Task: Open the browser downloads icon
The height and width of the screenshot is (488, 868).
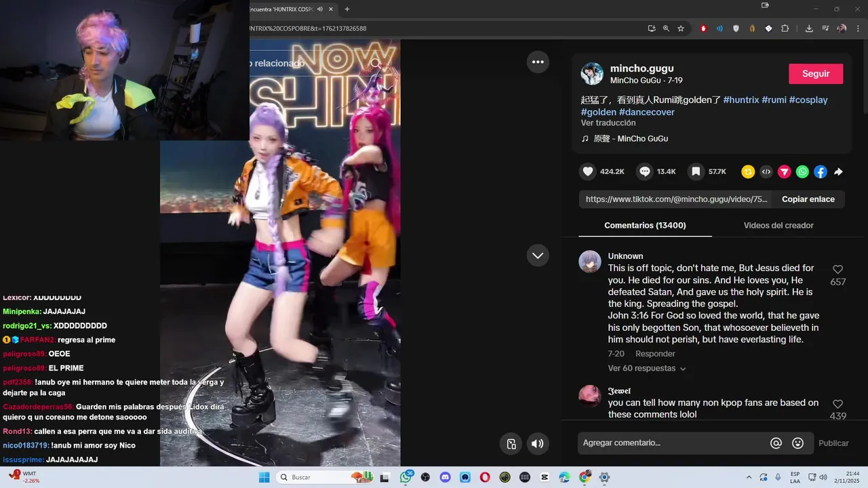Action: tap(809, 28)
